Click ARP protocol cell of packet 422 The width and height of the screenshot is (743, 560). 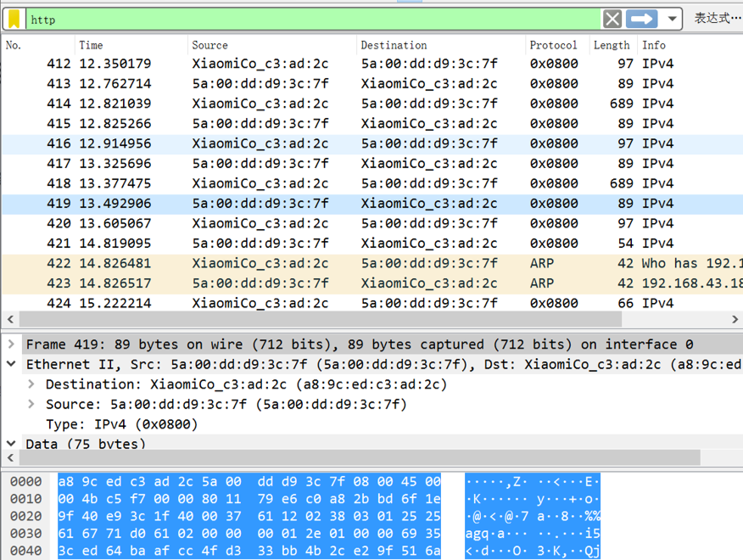click(542, 263)
